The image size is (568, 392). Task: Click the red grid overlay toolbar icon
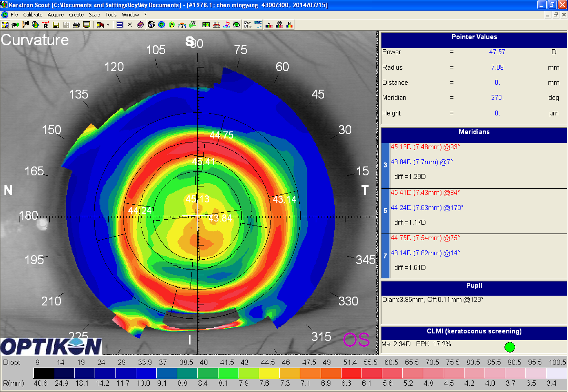[x=216, y=24]
